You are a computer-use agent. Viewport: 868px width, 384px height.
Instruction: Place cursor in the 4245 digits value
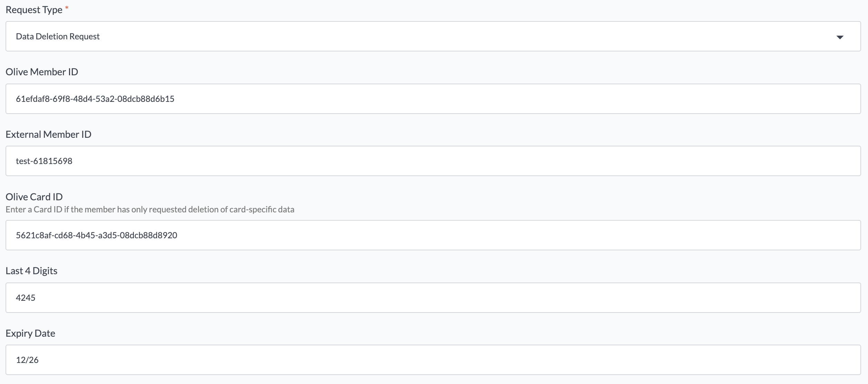(26, 298)
